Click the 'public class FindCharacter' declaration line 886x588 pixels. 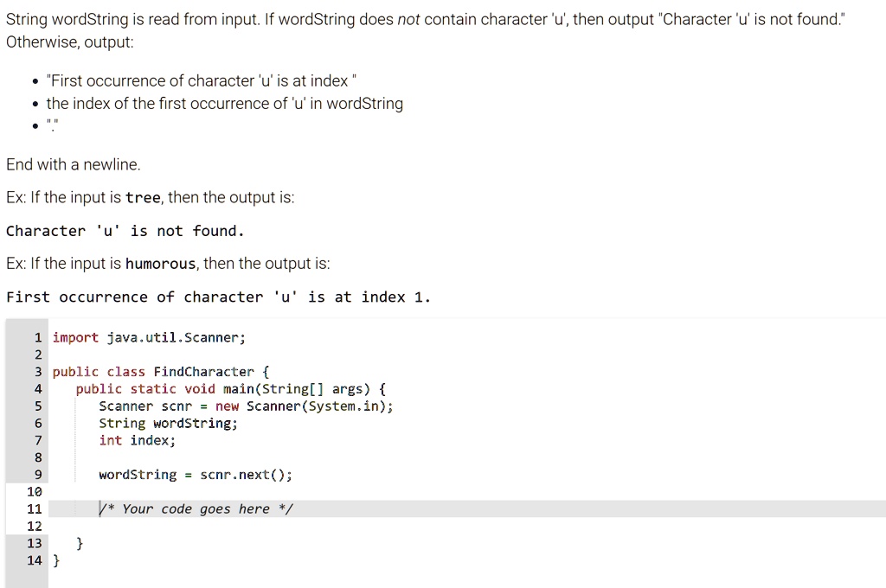point(162,372)
